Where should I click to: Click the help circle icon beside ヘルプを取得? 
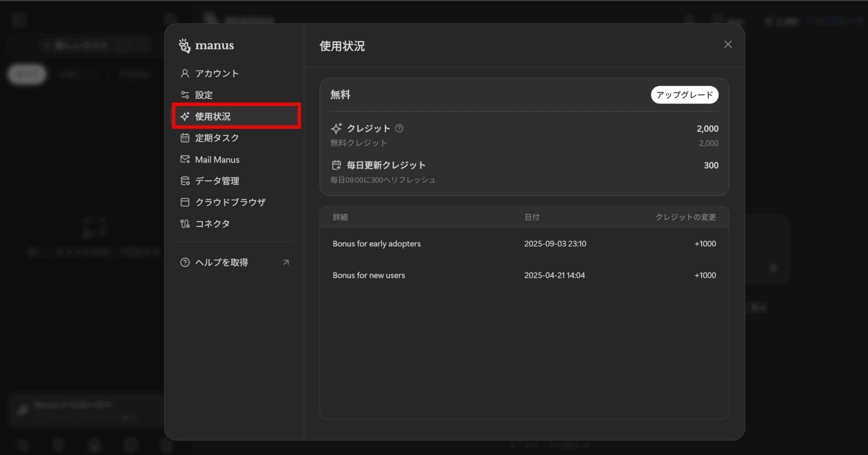pyautogui.click(x=185, y=262)
